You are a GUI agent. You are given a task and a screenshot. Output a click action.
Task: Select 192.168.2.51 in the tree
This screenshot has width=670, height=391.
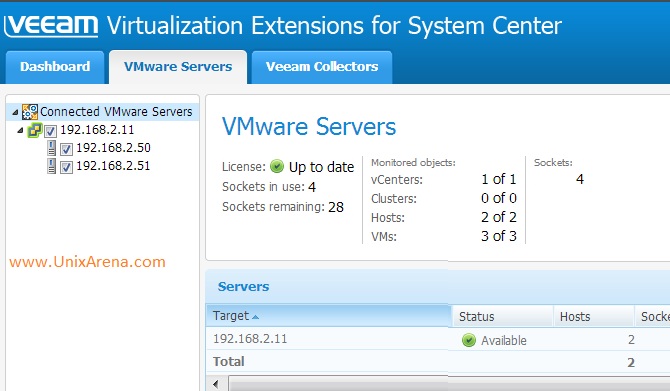113,166
